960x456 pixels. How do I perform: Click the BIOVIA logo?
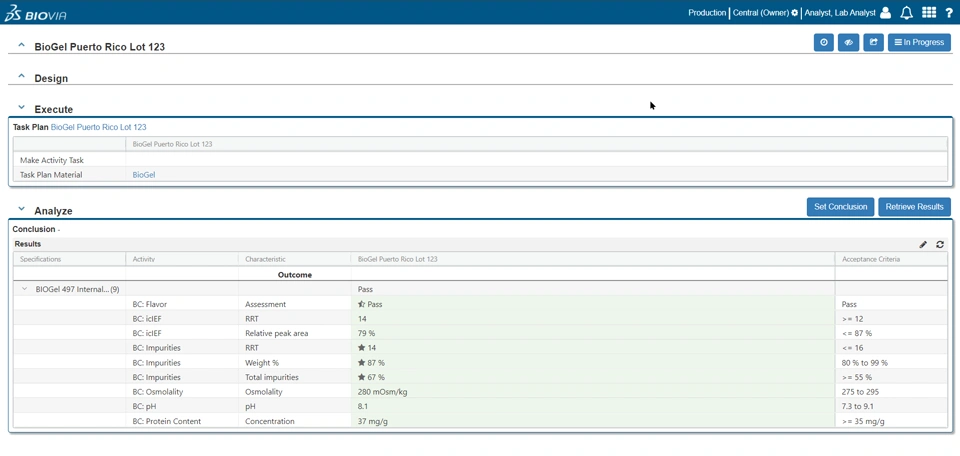(x=35, y=13)
